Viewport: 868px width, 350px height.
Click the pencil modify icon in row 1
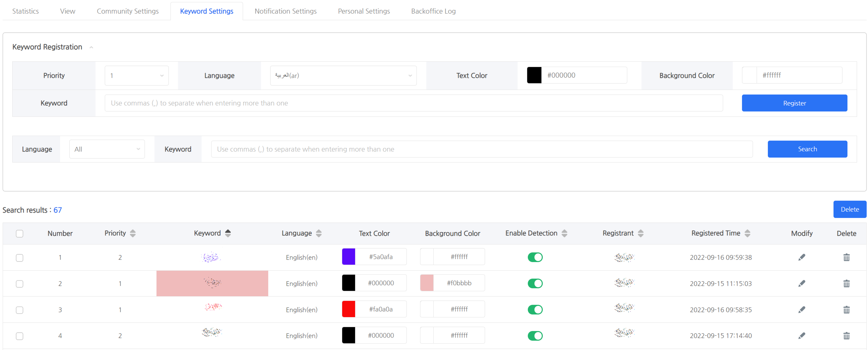[x=802, y=257]
